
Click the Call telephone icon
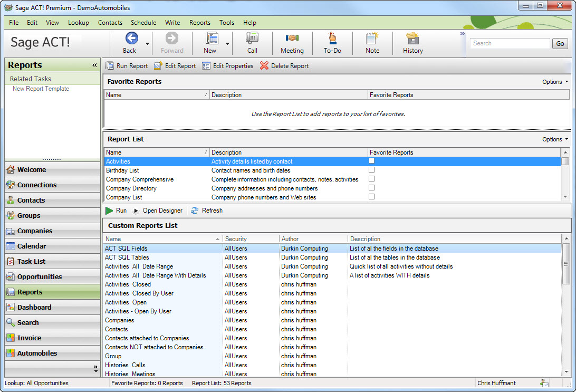(252, 38)
